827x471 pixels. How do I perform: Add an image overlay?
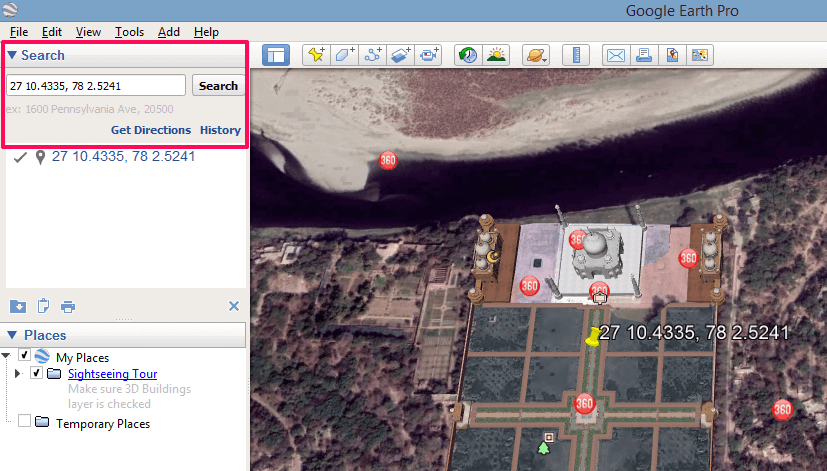pyautogui.click(x=401, y=55)
